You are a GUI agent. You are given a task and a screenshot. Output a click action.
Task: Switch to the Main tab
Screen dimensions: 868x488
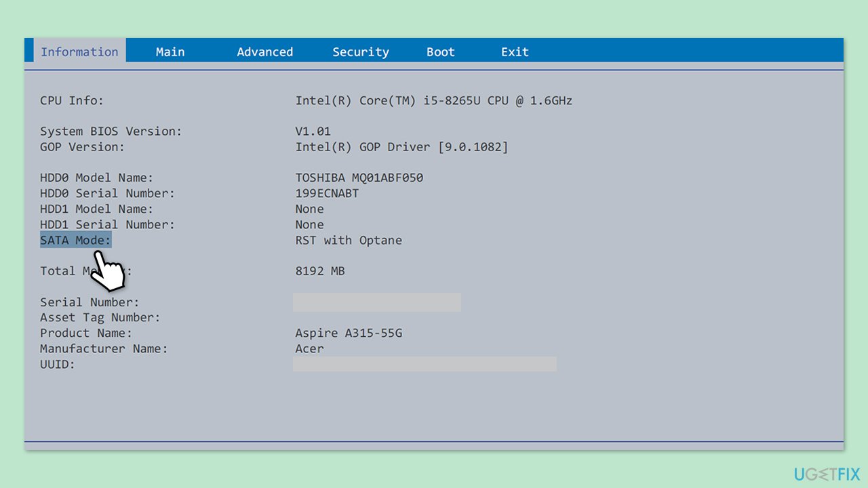170,52
